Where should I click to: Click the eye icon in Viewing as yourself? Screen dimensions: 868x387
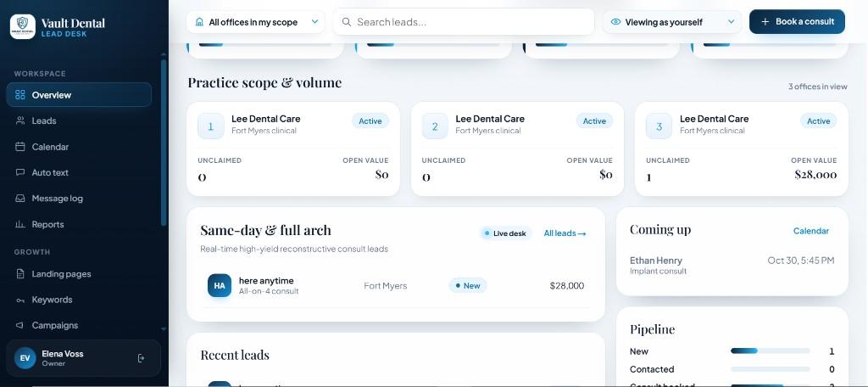coord(615,22)
